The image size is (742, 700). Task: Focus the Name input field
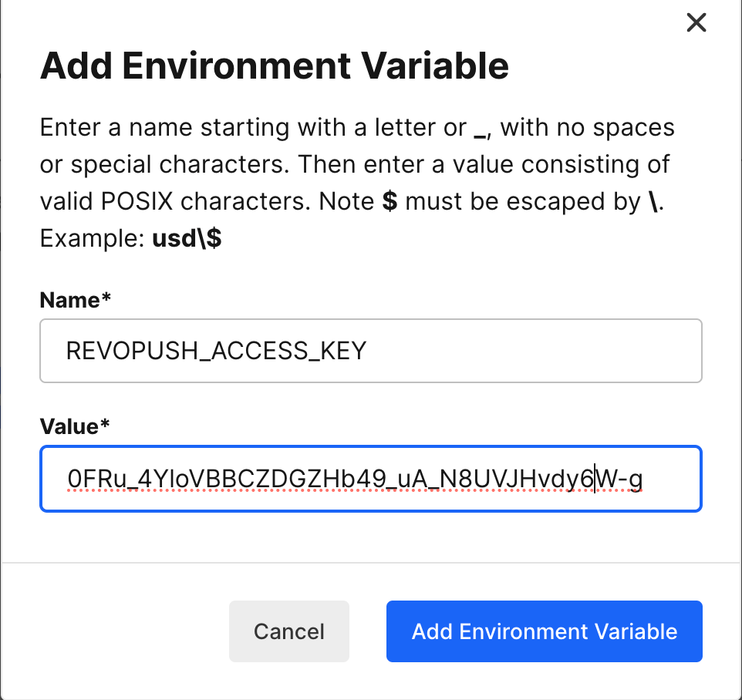[370, 351]
